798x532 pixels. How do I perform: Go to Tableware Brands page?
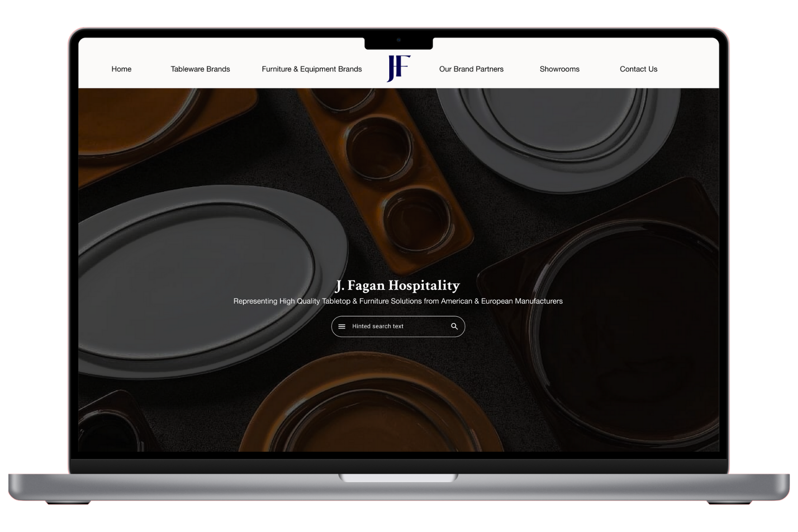click(200, 69)
